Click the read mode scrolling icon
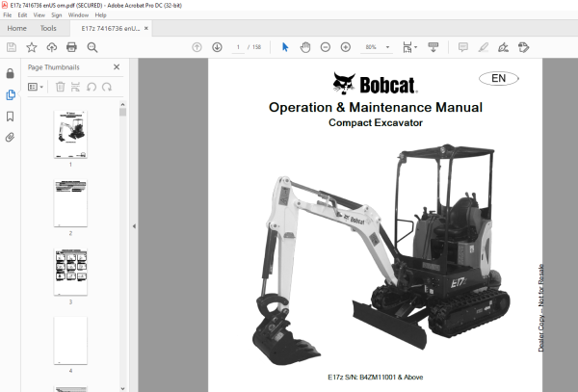This screenshot has width=578, height=392. click(433, 47)
